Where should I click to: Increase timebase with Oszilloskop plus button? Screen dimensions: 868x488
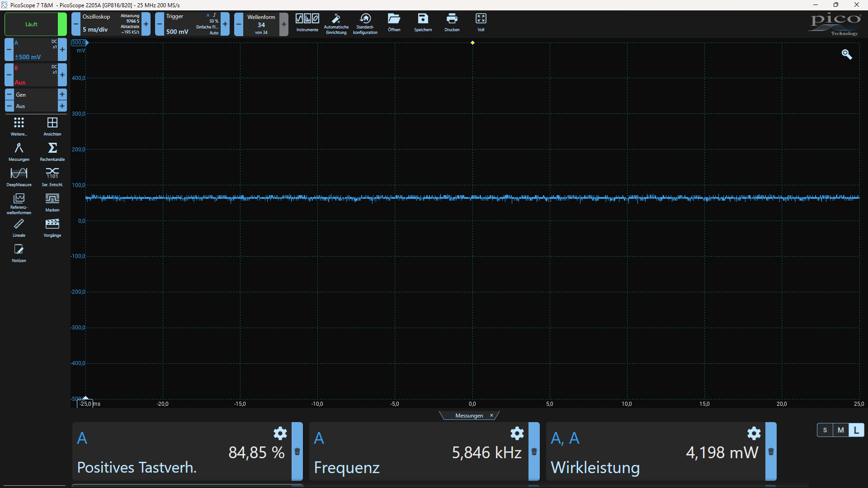point(146,24)
